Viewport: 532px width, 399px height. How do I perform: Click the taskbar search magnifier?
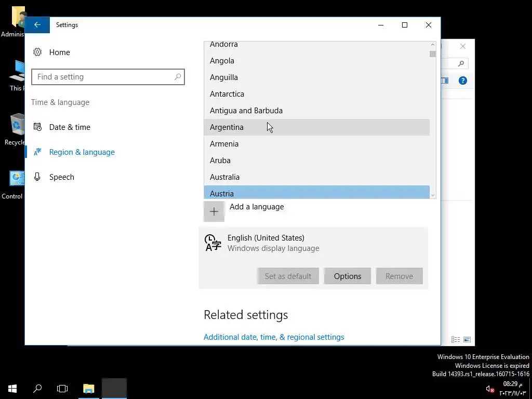[x=37, y=389]
